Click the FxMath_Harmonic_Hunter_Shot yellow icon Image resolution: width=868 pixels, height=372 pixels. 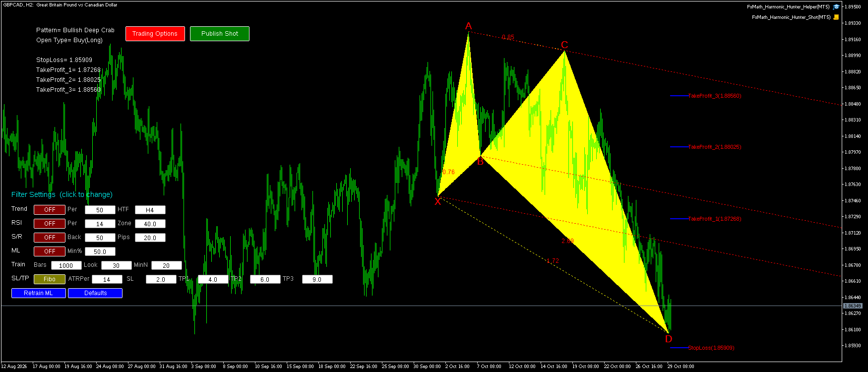[x=836, y=17]
